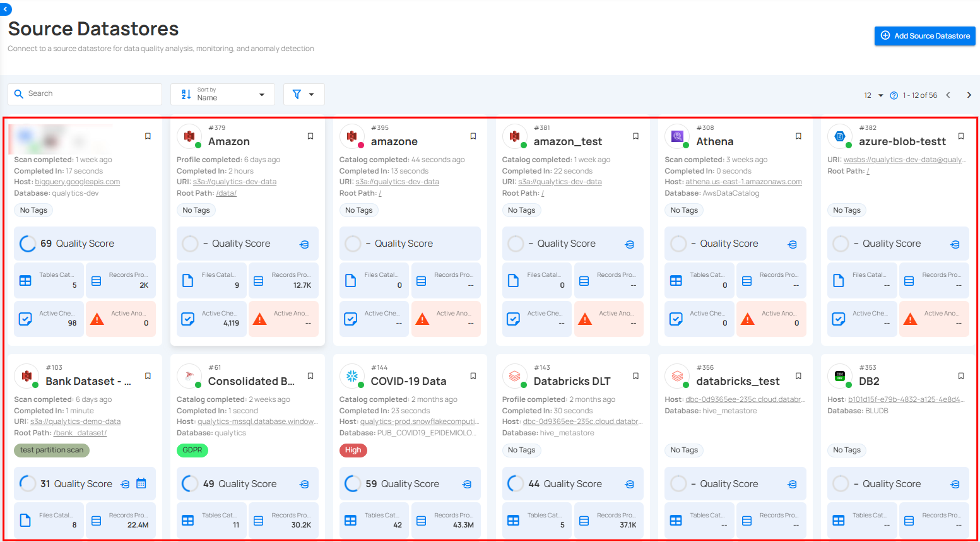Click the COVID-19 Data snowflake icon
The height and width of the screenshot is (542, 980).
[x=351, y=376]
